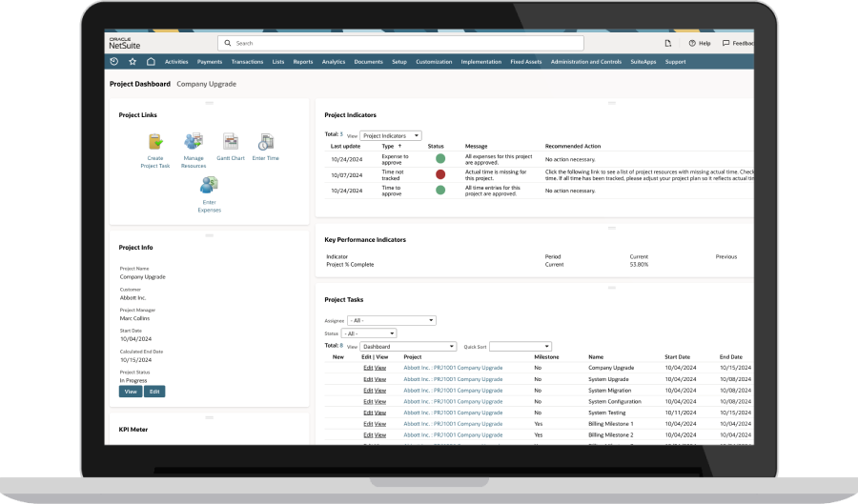This screenshot has width=858, height=504.
Task: Open the Assignee dropdown in Project Tasks
Action: tap(391, 320)
